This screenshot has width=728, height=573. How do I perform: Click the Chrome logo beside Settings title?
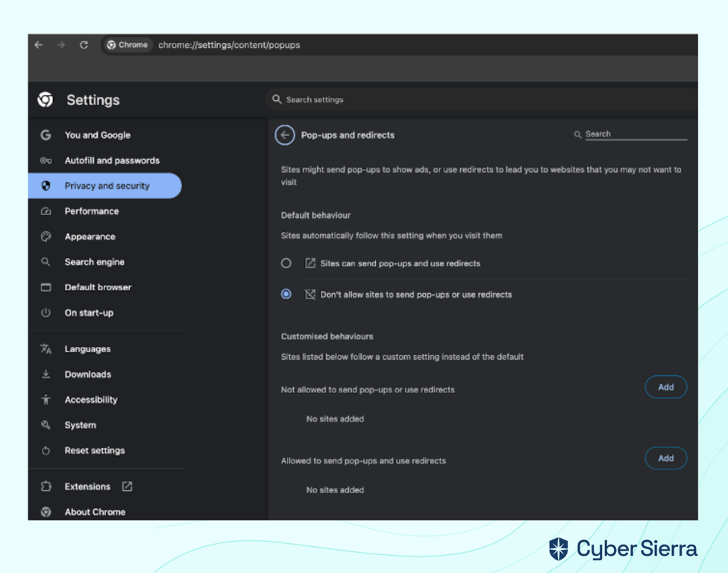pyautogui.click(x=45, y=99)
